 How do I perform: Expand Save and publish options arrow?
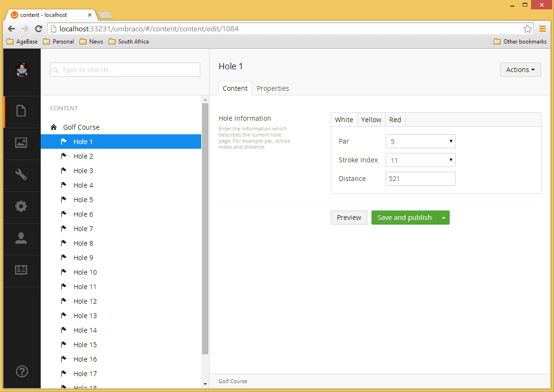coord(444,218)
